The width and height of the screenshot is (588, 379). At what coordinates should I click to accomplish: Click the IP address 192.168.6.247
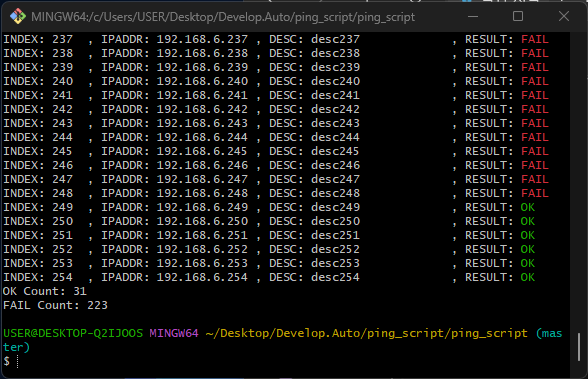202,179
